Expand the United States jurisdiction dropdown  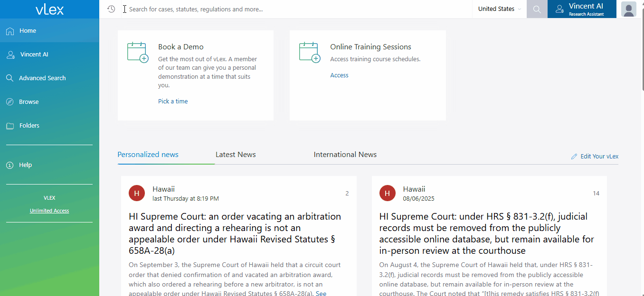[x=499, y=9]
